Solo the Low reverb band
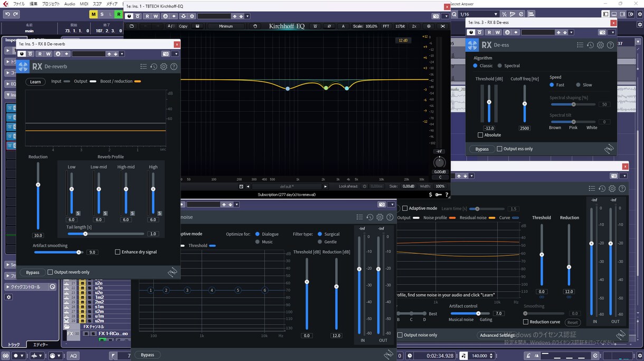 pyautogui.click(x=78, y=213)
